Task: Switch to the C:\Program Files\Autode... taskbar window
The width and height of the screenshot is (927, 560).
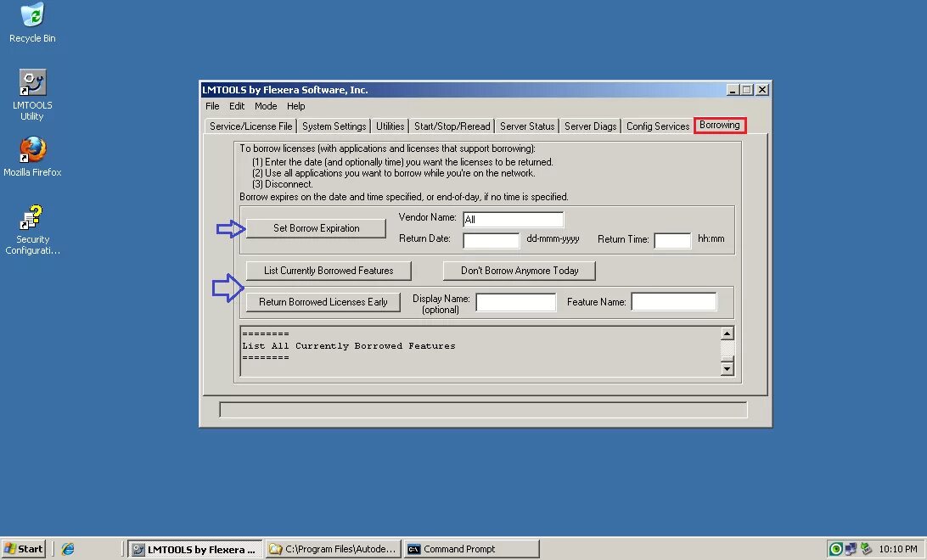Action: tap(334, 549)
